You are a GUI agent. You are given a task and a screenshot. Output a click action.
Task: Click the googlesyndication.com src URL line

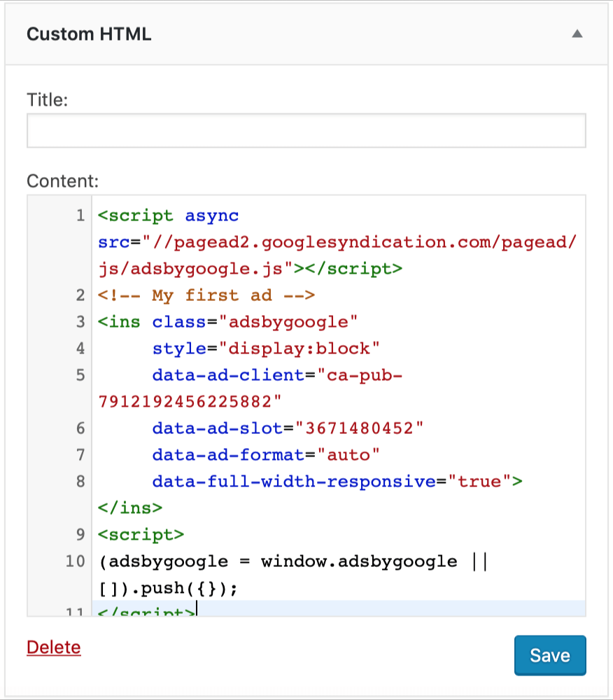(x=337, y=242)
